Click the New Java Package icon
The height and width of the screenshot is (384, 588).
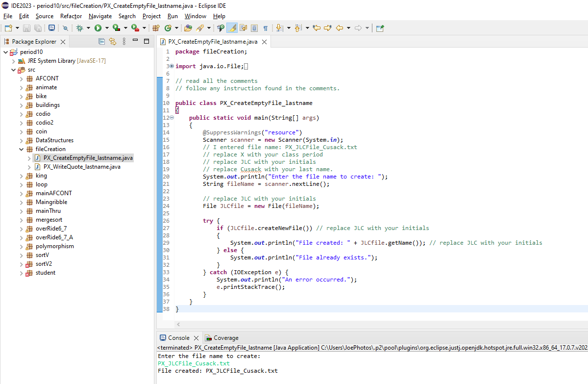(156, 28)
